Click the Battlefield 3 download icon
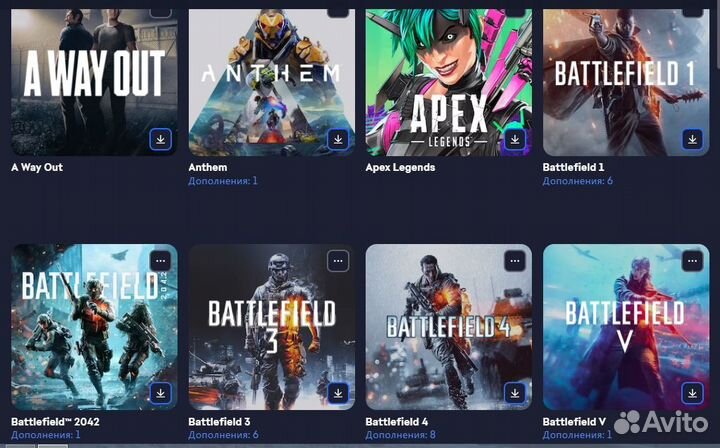The height and width of the screenshot is (448, 720). click(x=338, y=393)
